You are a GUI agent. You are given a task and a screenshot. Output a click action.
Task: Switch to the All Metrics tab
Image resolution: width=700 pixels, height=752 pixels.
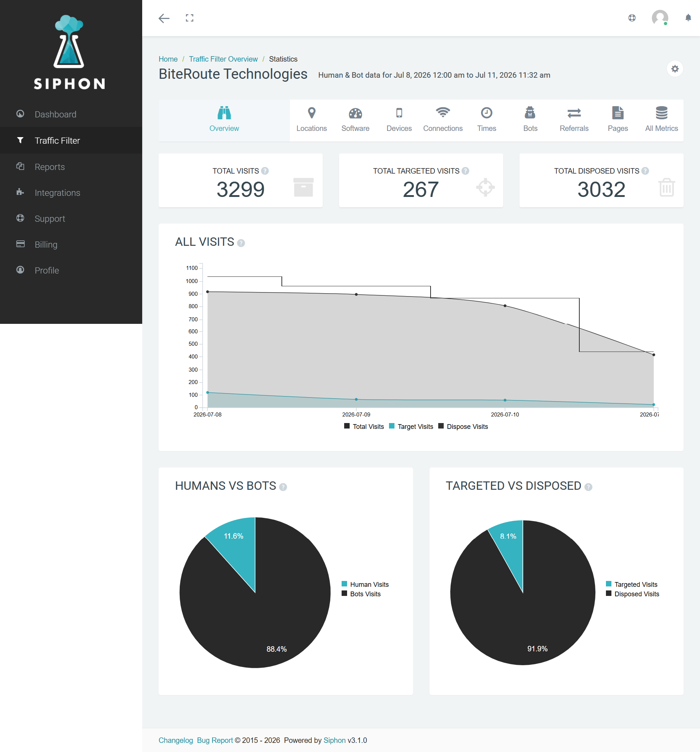pyautogui.click(x=661, y=120)
